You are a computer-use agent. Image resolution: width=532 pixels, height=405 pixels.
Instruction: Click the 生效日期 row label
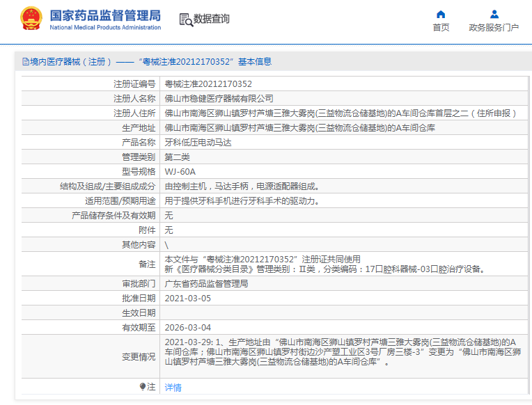139,312
